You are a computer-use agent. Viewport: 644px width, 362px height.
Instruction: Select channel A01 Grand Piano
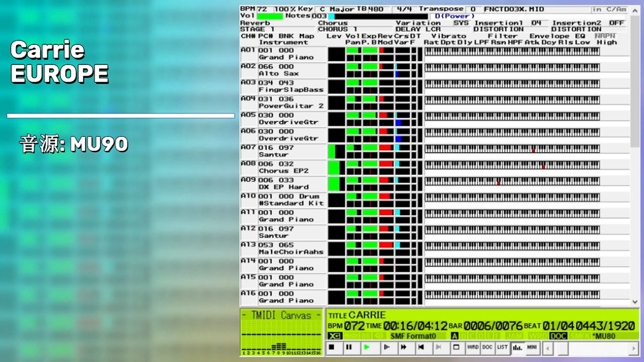tap(283, 54)
